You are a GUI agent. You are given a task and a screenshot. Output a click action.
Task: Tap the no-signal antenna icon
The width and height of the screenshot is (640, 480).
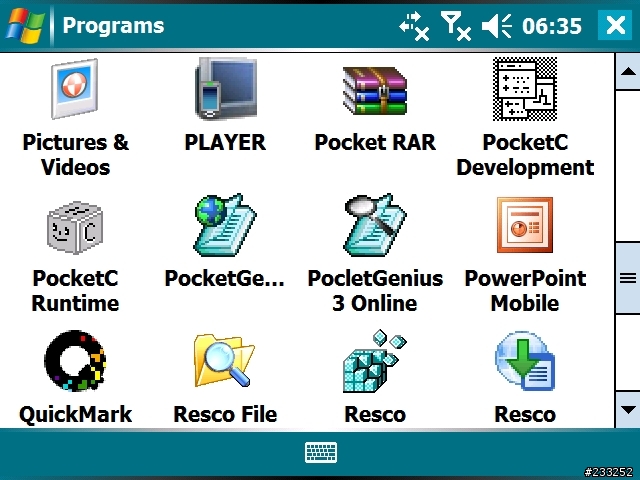tap(456, 26)
